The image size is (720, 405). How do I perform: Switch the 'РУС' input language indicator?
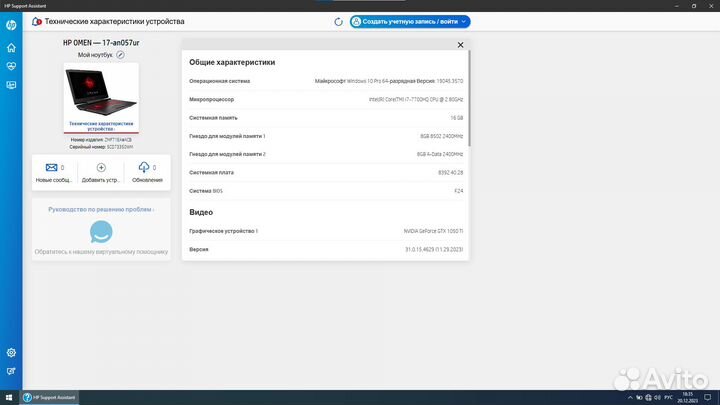pyautogui.click(x=669, y=398)
